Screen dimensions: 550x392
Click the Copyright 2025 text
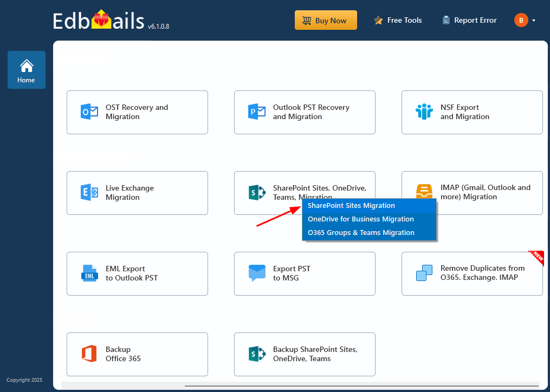[x=24, y=380]
